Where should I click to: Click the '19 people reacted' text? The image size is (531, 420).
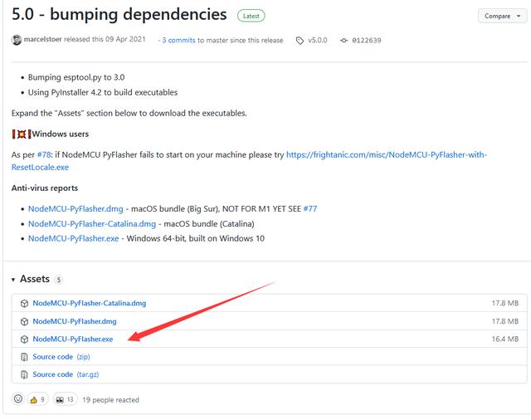point(110,400)
